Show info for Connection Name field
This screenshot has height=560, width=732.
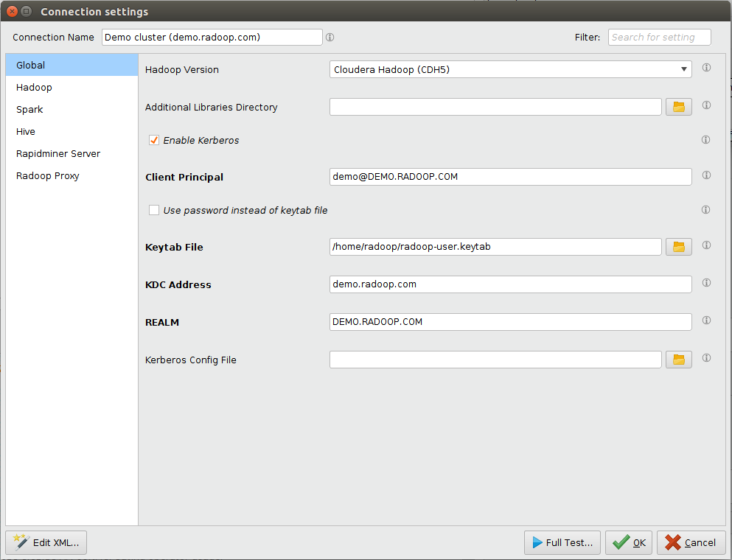click(330, 37)
